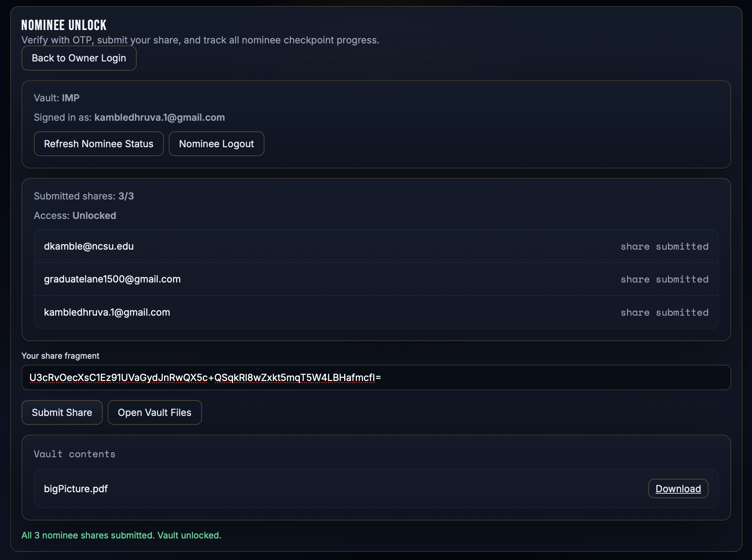Click the signed-in email address text
Image resolution: width=752 pixels, height=560 pixels.
point(159,117)
